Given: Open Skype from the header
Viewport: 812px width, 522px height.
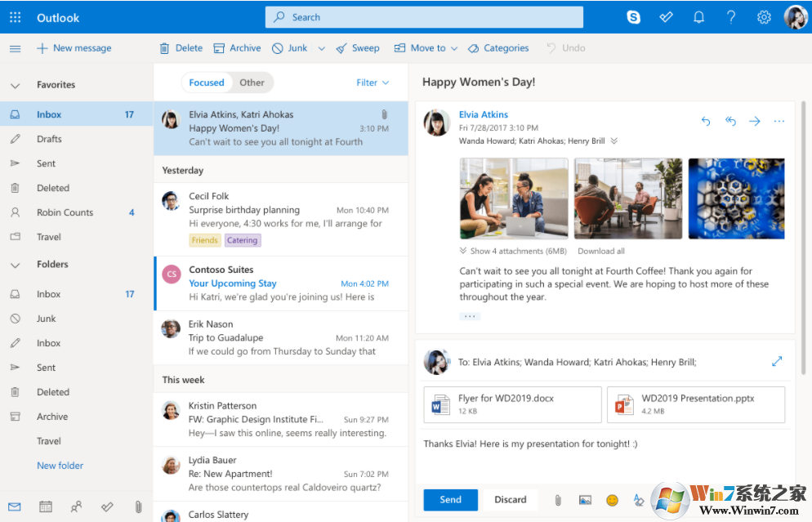Looking at the screenshot, I should pyautogui.click(x=633, y=18).
